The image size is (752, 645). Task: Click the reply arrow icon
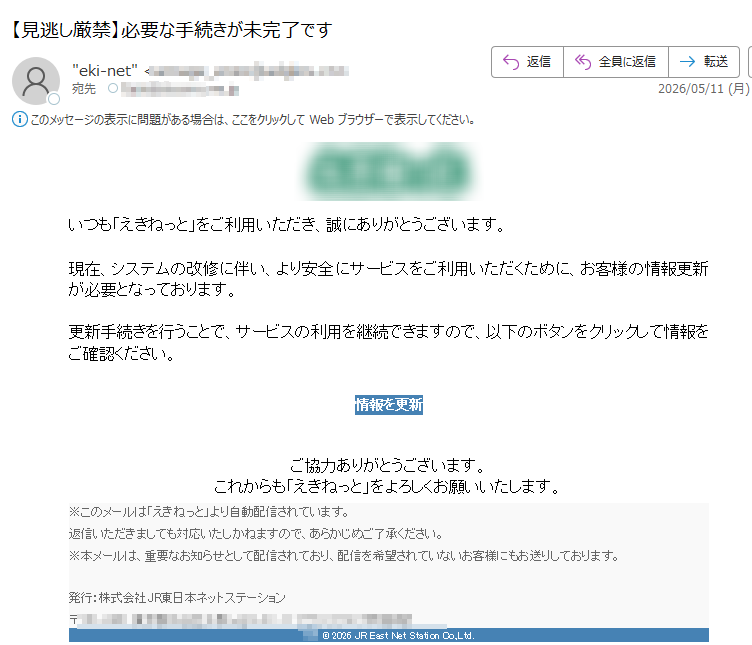point(511,62)
